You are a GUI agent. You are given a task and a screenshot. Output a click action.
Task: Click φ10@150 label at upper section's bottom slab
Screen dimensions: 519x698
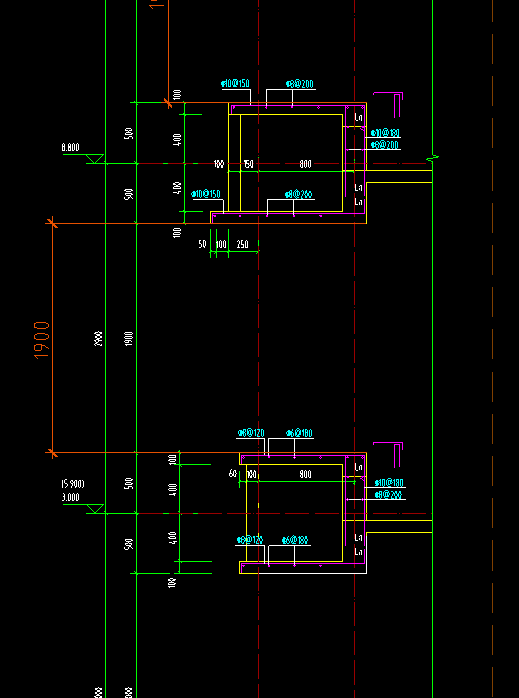click(x=206, y=195)
